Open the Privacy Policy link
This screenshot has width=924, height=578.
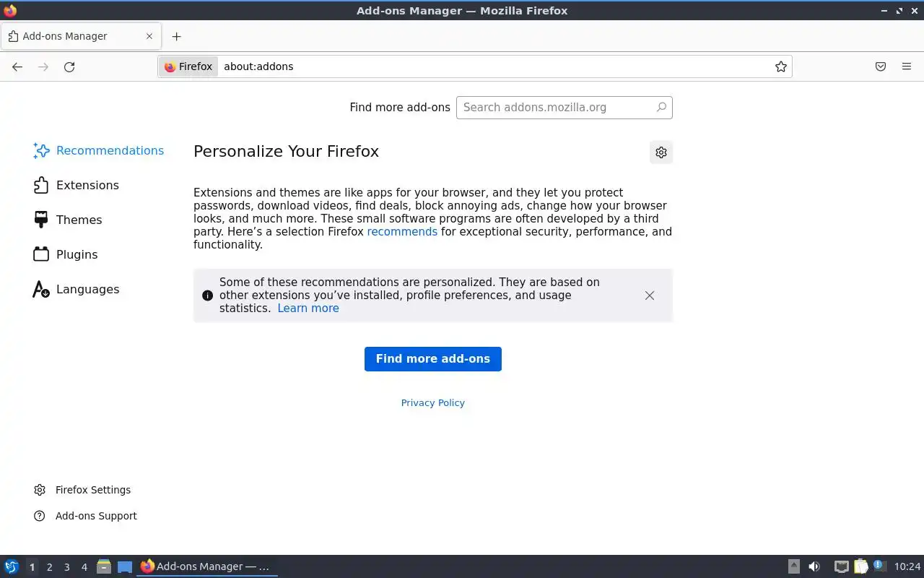click(433, 403)
